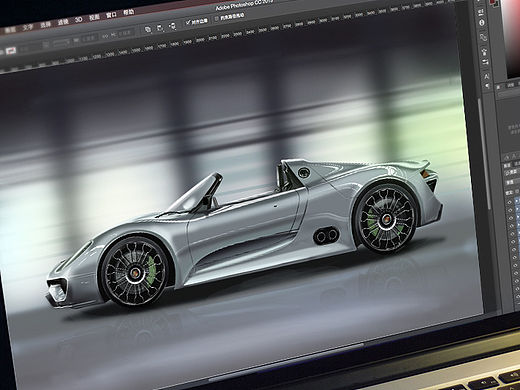Open the 帮助 menu
The height and width of the screenshot is (390, 520).
[x=128, y=12]
